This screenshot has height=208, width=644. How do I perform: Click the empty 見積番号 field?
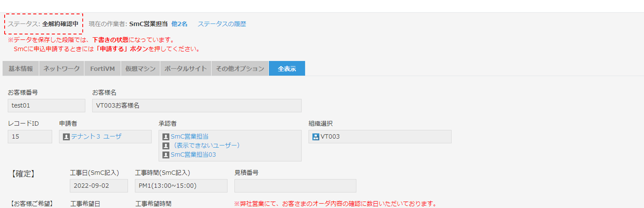pyautogui.click(x=295, y=186)
